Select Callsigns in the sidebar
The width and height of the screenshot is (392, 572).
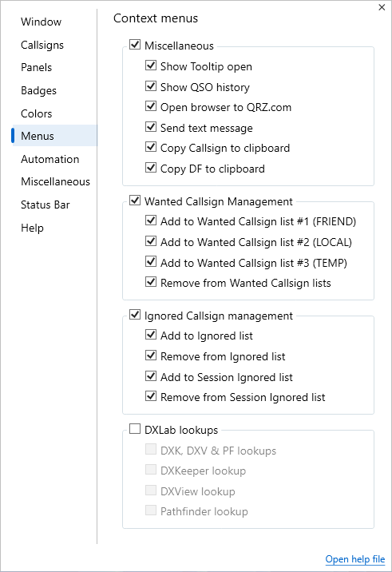(x=42, y=45)
